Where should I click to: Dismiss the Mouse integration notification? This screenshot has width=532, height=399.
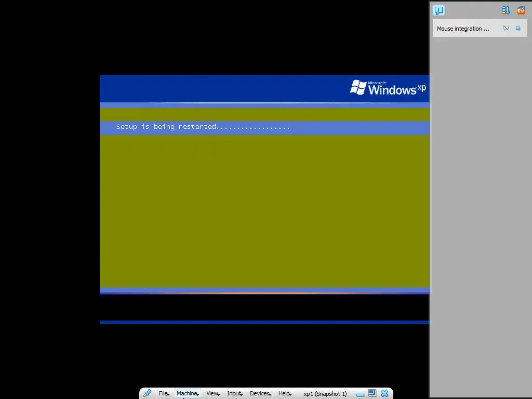(518, 28)
